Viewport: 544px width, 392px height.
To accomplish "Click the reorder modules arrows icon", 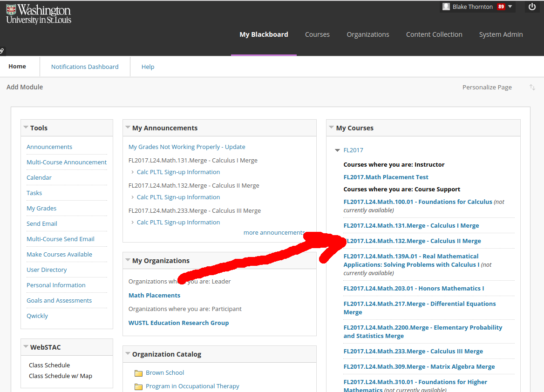I will click(x=532, y=88).
